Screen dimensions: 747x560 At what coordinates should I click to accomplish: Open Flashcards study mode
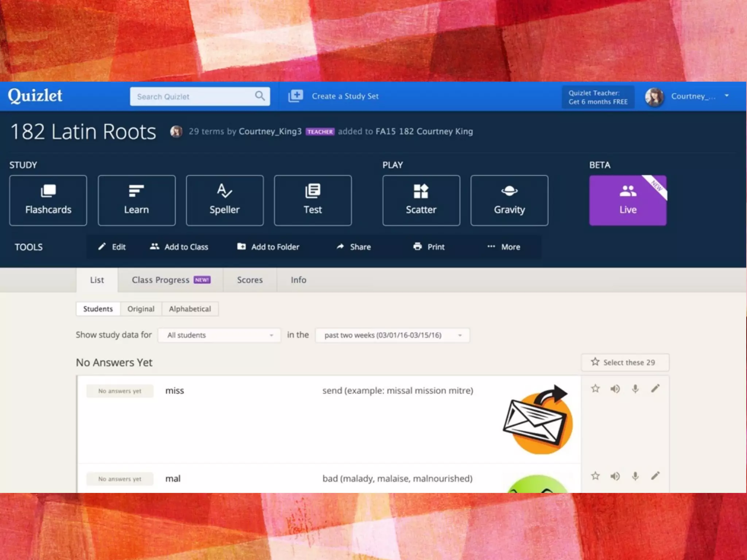48,201
